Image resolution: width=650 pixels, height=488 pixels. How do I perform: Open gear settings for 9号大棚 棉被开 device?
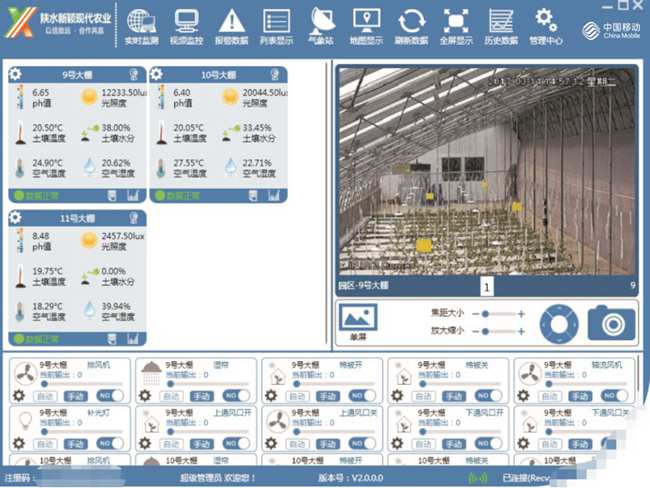pyautogui.click(x=271, y=396)
